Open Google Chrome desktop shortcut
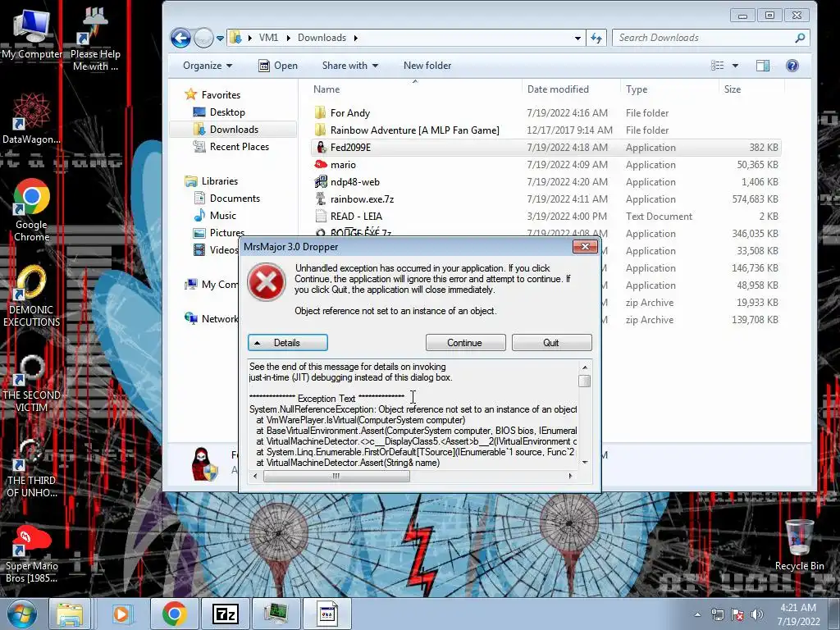The width and height of the screenshot is (840, 630). 32,211
